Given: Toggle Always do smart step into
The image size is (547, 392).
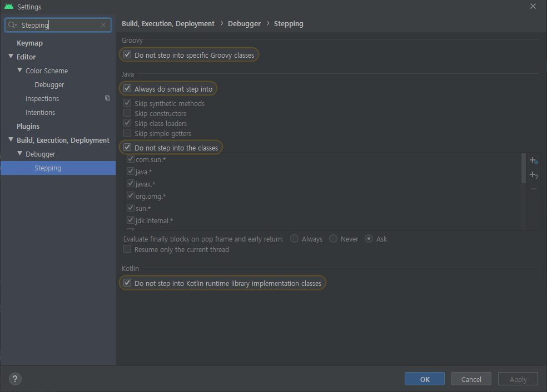Looking at the screenshot, I should coord(127,88).
